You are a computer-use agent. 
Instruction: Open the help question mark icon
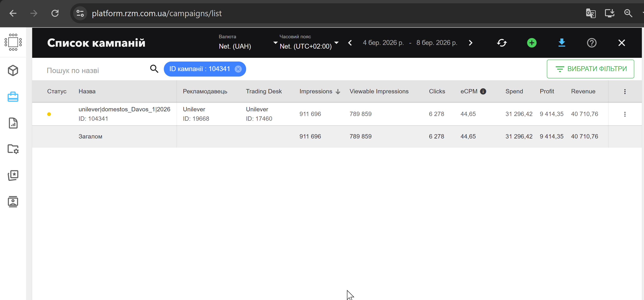(x=591, y=43)
